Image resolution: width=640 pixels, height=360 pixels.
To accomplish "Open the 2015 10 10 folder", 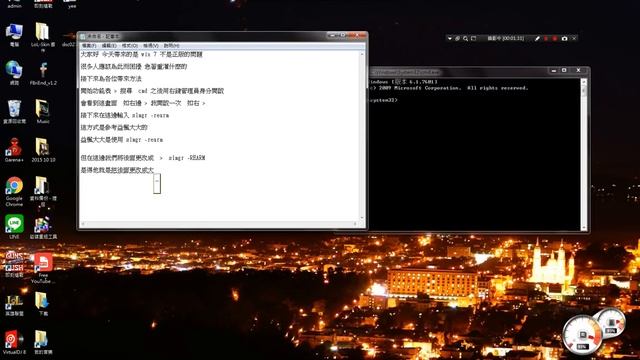I will pyautogui.click(x=43, y=150).
